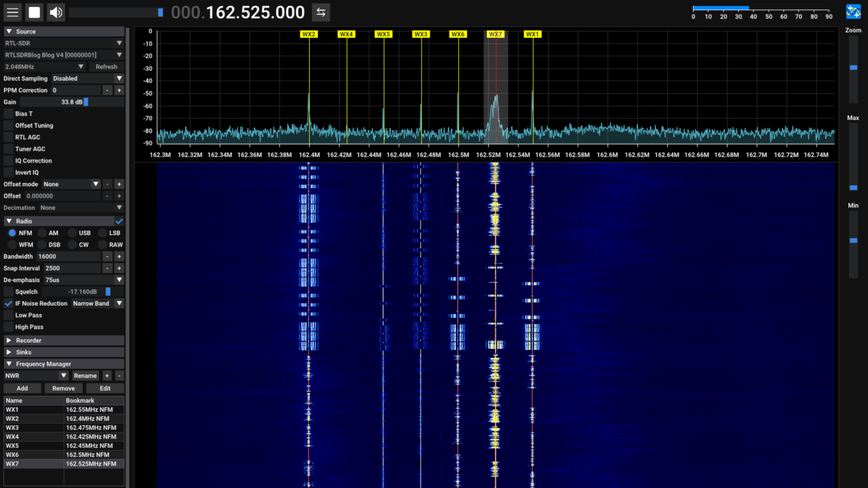
Task: Select USB demodulation mode
Action: [72, 232]
